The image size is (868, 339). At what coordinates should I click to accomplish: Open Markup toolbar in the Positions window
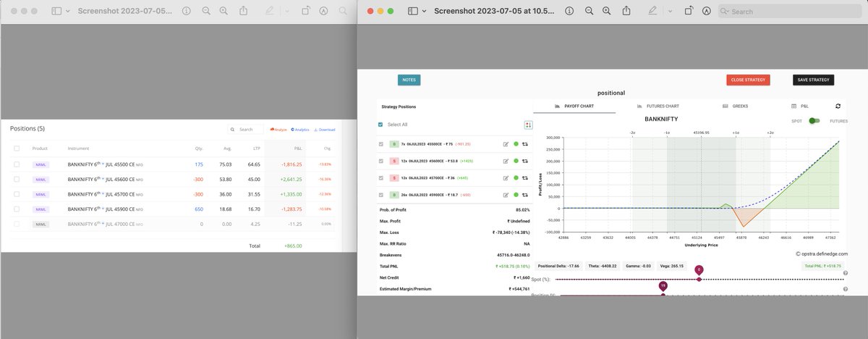pyautogui.click(x=323, y=12)
